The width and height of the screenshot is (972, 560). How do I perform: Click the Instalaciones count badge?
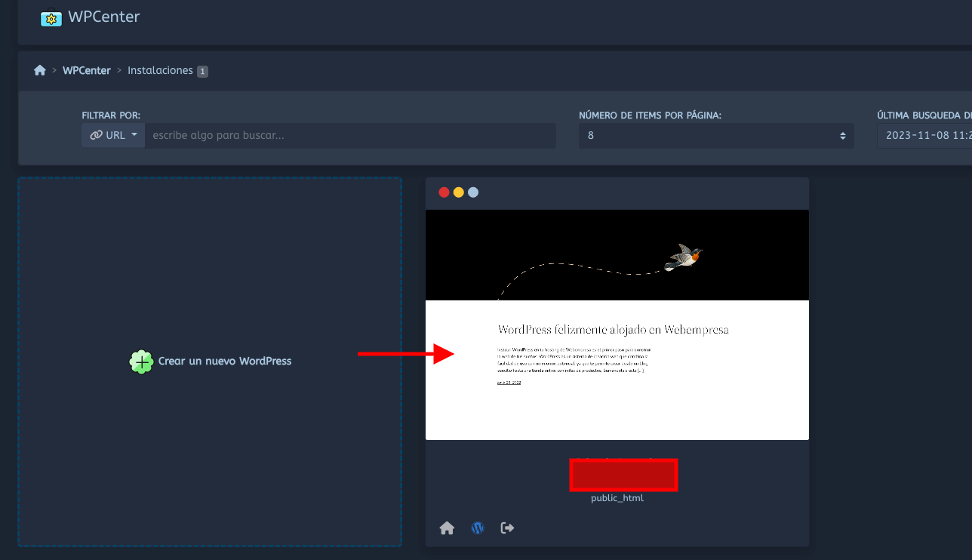tap(202, 71)
